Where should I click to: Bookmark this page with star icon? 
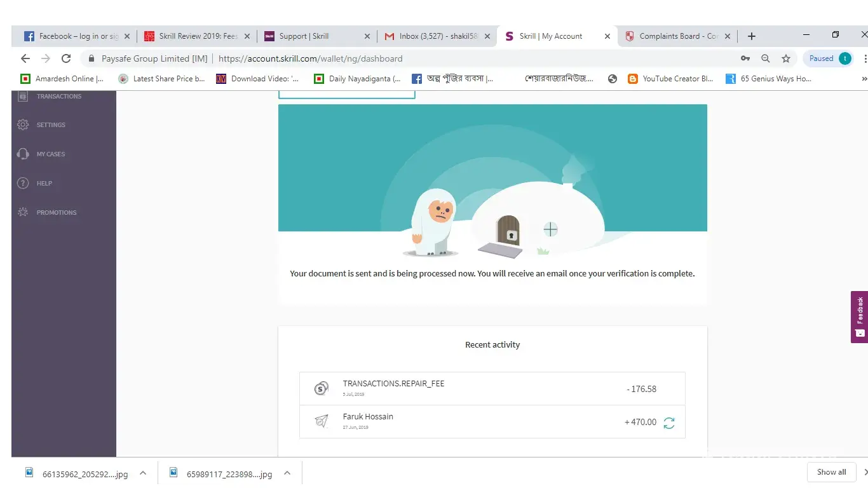pos(786,58)
